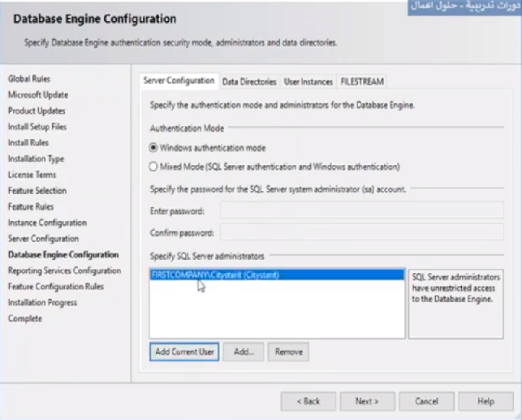Image resolution: width=522 pixels, height=420 pixels.
Task: Cancel the SQL Server setup
Action: [x=426, y=401]
